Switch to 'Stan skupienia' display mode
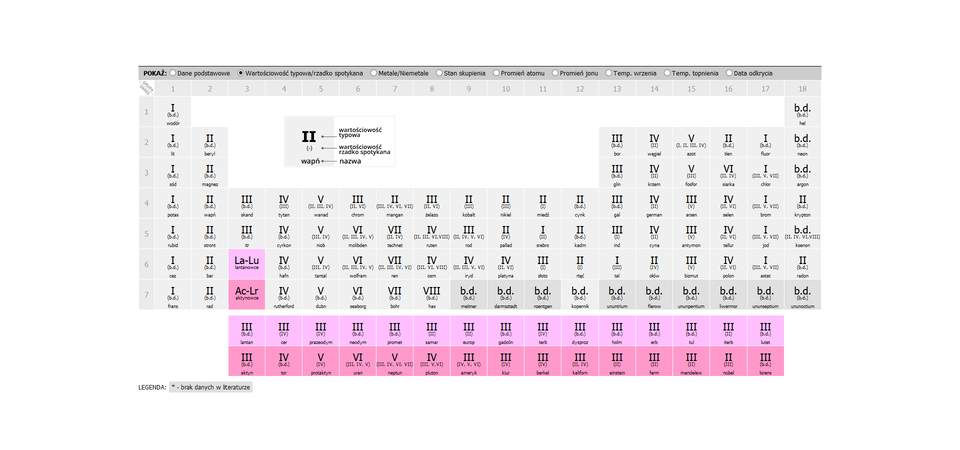Screen dimensions: 960x450 click(x=439, y=73)
